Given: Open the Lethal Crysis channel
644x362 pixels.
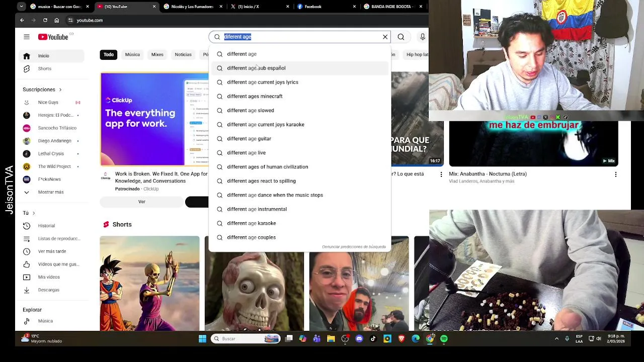Looking at the screenshot, I should 50,154.
